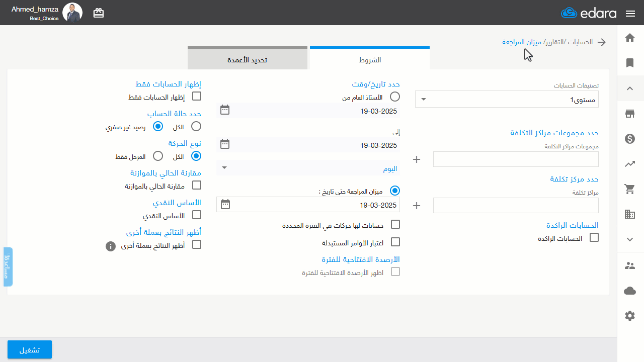This screenshot has height=362, width=644.
Task: Click the مراكز تكلفة input field
Action: coord(516,205)
